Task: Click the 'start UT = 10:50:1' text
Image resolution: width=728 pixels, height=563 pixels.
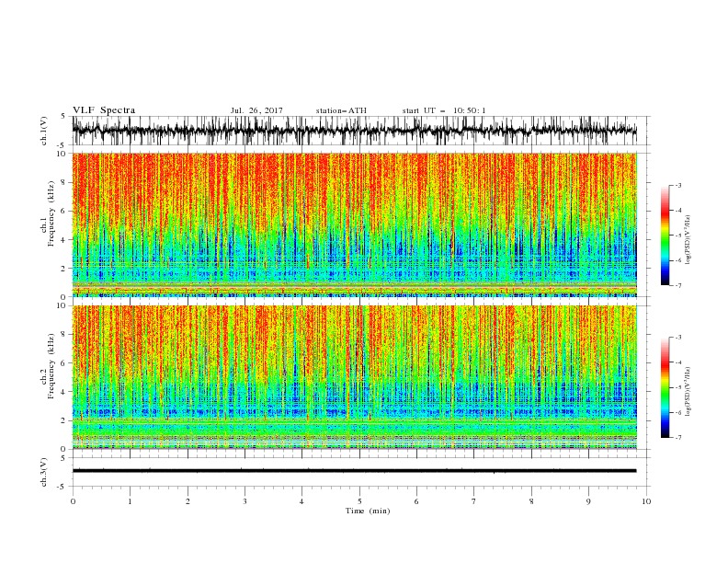Action: (444, 110)
